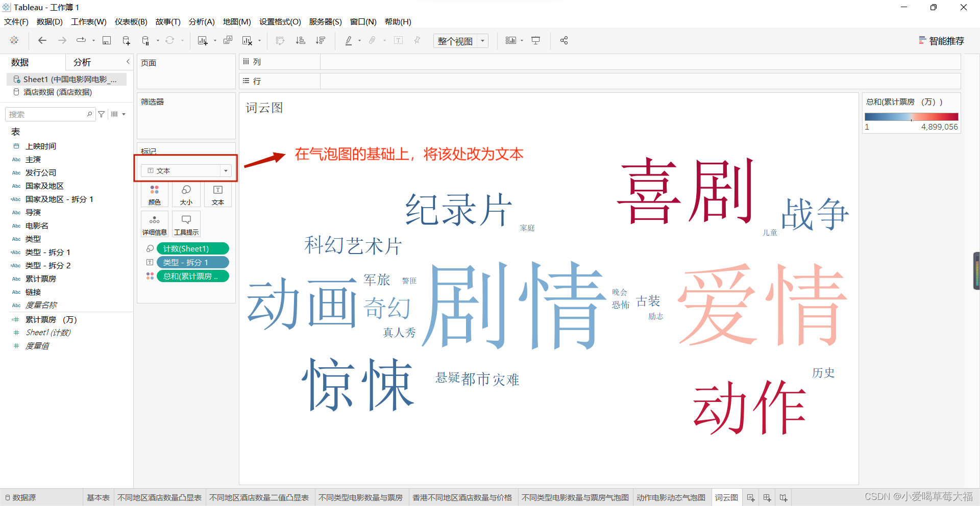Sort descending toolbar icon
The height and width of the screenshot is (506, 980).
click(x=321, y=40)
